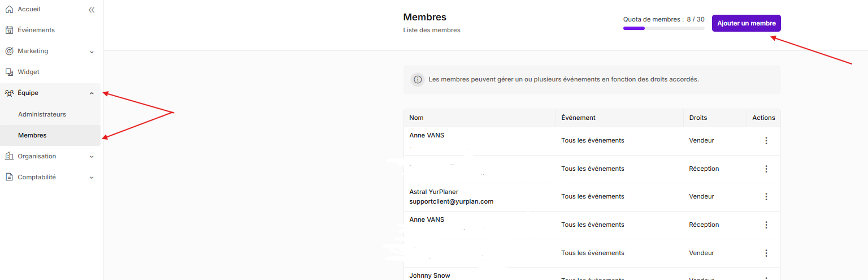Open the Administrateurs submenu item
This screenshot has width=868, height=280.
point(42,114)
